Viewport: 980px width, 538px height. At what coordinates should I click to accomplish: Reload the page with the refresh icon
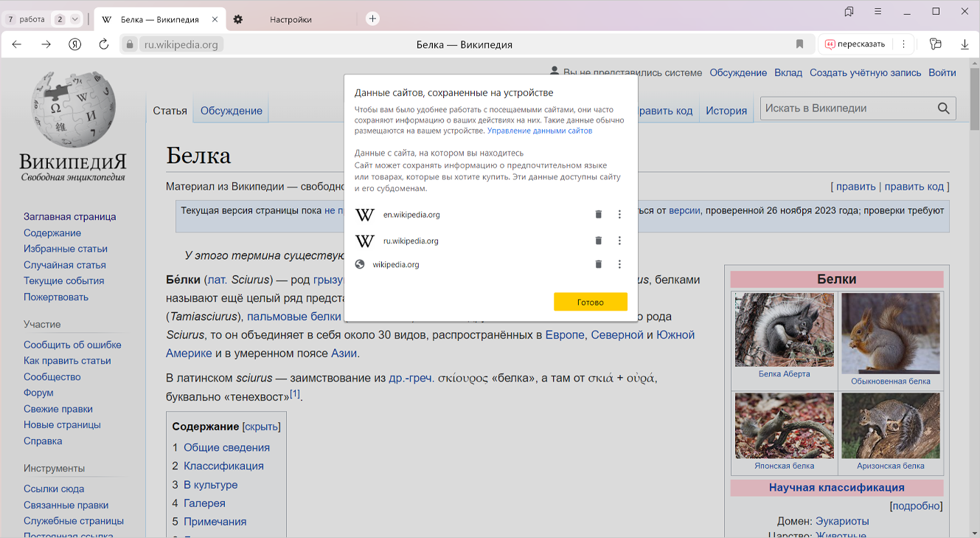pos(104,44)
